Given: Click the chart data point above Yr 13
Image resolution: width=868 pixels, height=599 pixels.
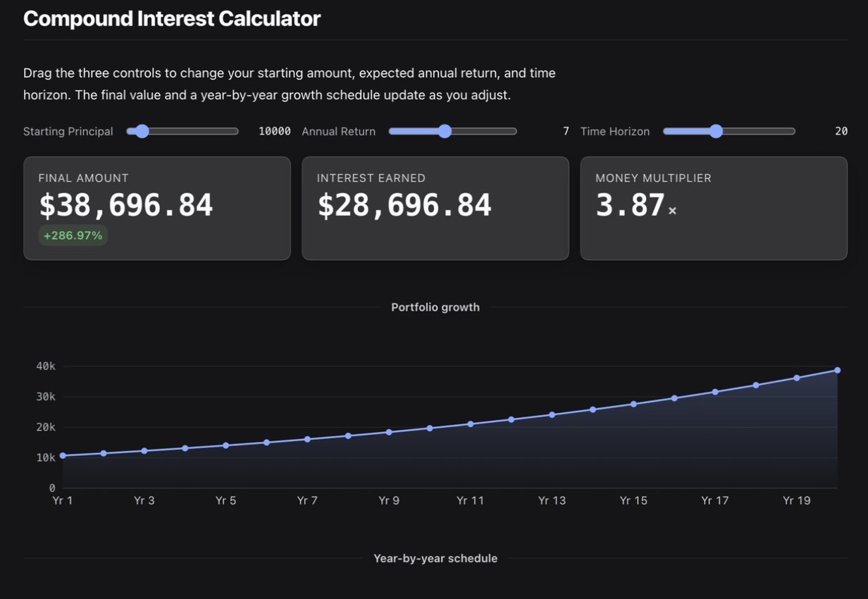Looking at the screenshot, I should 552,414.
